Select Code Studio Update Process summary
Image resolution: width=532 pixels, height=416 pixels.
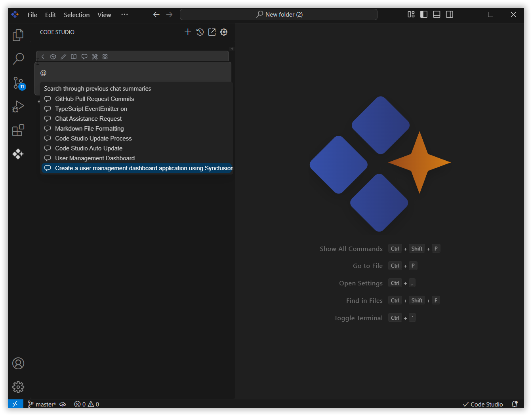(137, 139)
